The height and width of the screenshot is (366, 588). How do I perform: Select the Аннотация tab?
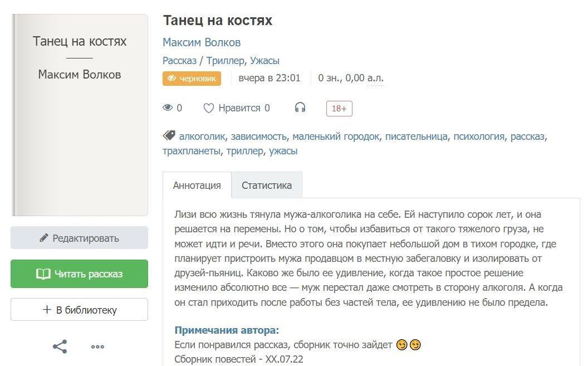(x=197, y=186)
